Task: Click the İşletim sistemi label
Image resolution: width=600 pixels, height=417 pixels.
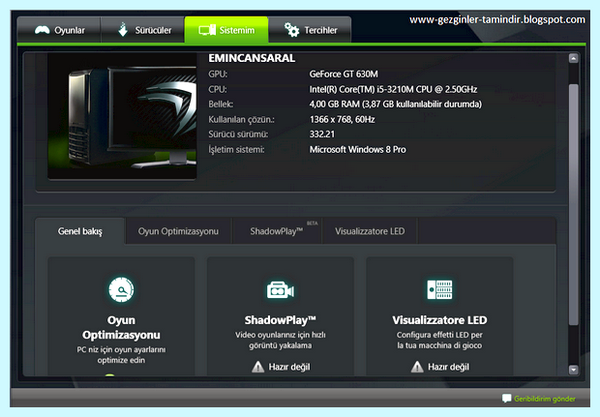Action: 236,150
